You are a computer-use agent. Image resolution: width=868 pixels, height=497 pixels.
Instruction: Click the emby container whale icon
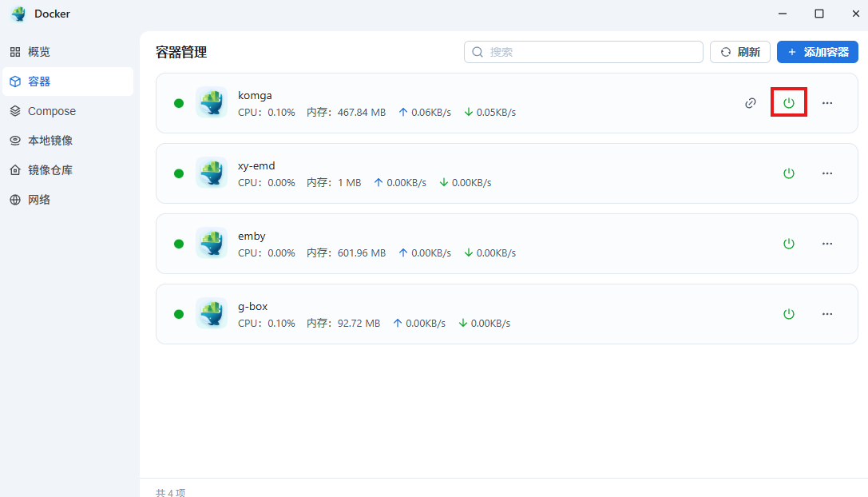click(x=212, y=243)
